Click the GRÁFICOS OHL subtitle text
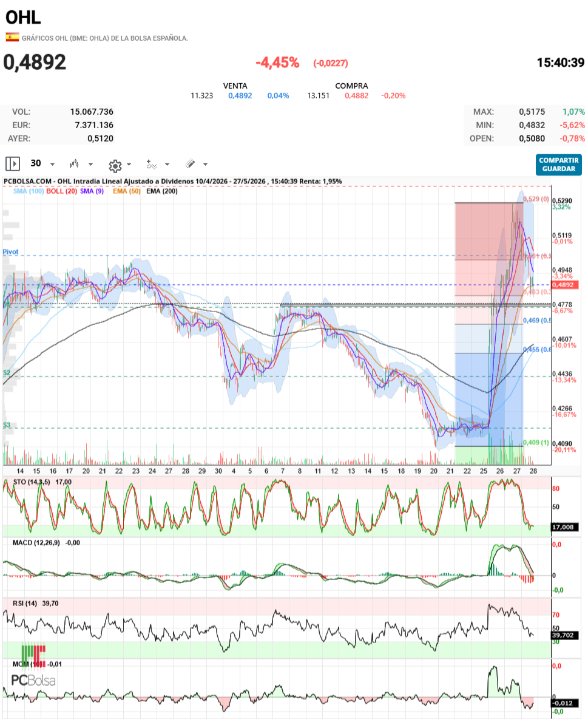The width and height of the screenshot is (588, 719). [105, 38]
